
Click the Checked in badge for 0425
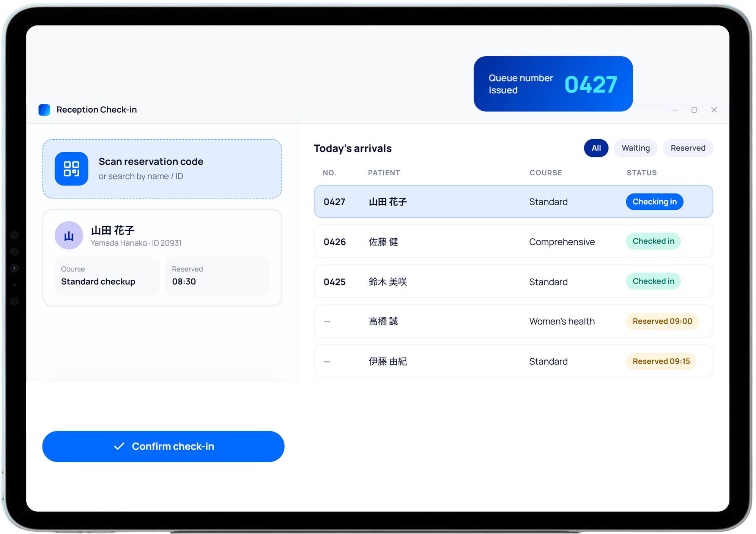[653, 281]
